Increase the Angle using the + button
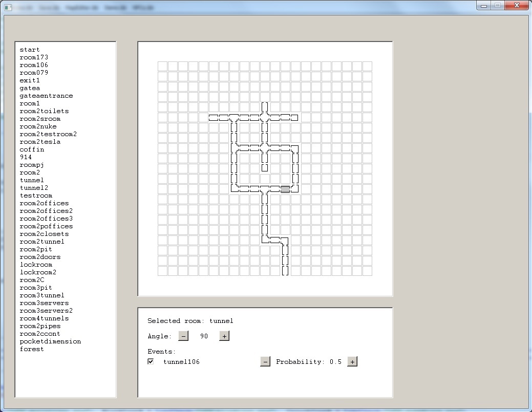The width and height of the screenshot is (532, 412). [x=224, y=336]
